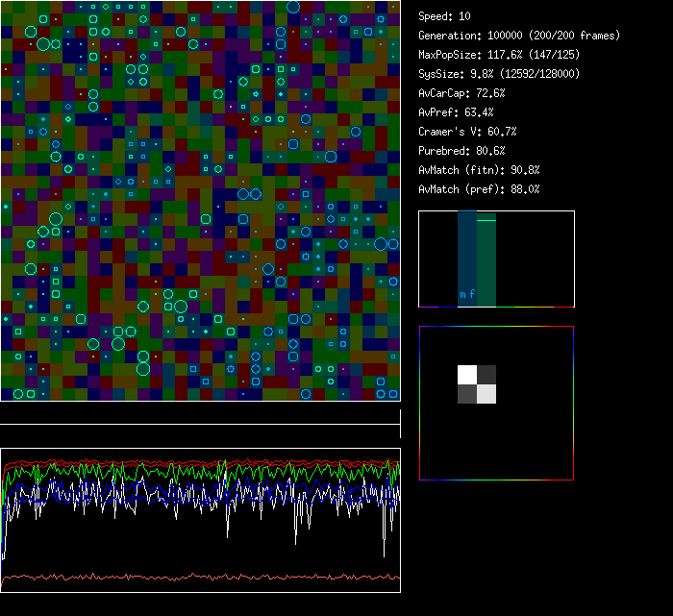The height and width of the screenshot is (616, 673).
Task: Click the green 'f' histogram bar
Action: [x=486, y=259]
